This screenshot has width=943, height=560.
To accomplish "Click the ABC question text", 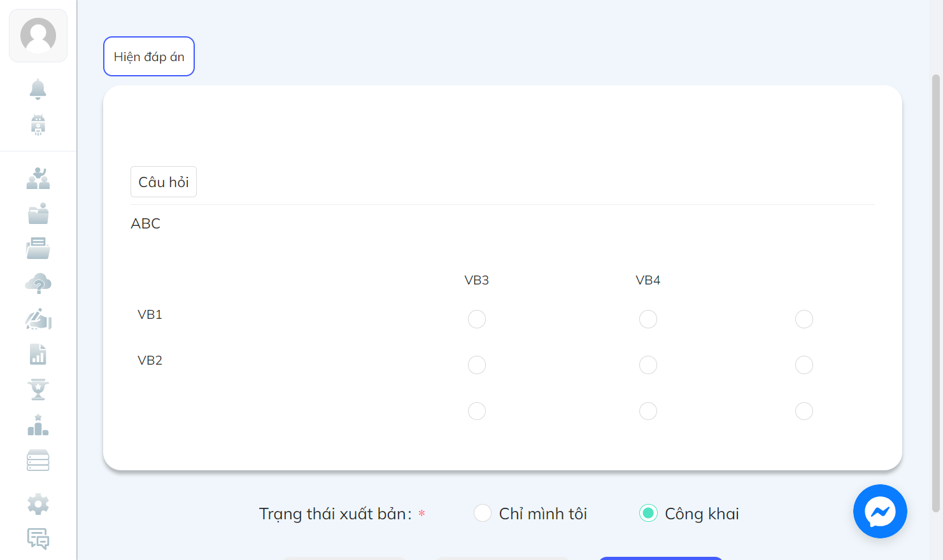I will pyautogui.click(x=146, y=223).
